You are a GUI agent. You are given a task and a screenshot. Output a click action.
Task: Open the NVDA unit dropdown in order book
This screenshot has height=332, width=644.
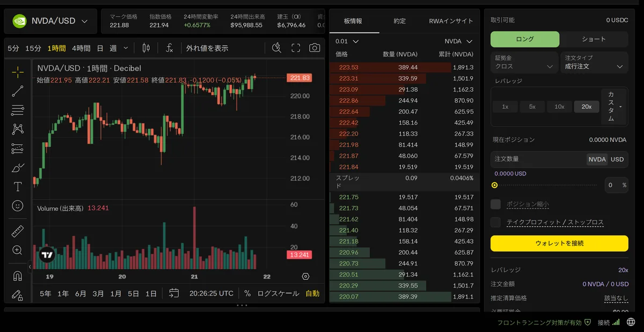pyautogui.click(x=458, y=41)
